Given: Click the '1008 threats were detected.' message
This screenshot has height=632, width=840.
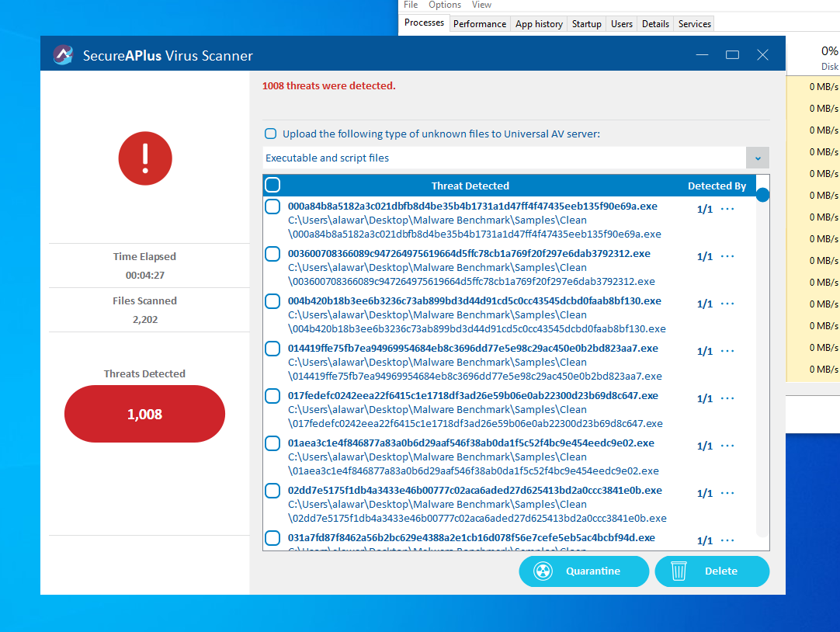Looking at the screenshot, I should click(329, 85).
